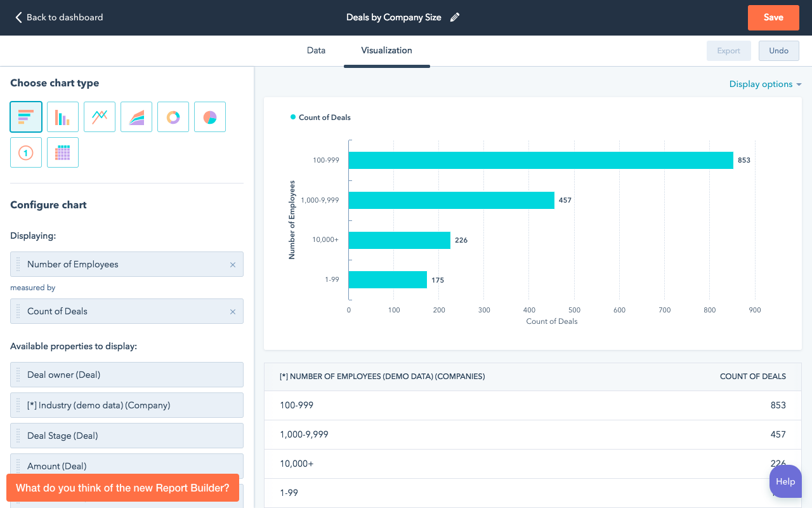Screen dimensions: 812x508
Task: Switch to the donut chart type
Action: click(173, 117)
